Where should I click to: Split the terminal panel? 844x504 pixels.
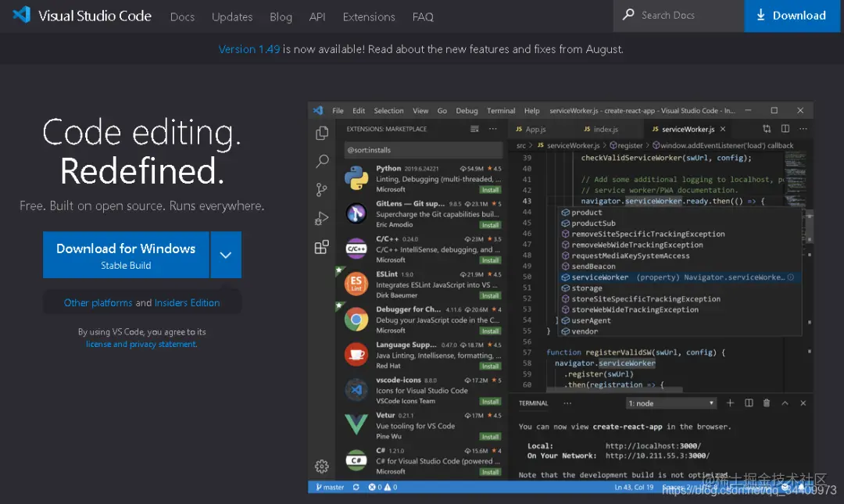click(x=749, y=402)
